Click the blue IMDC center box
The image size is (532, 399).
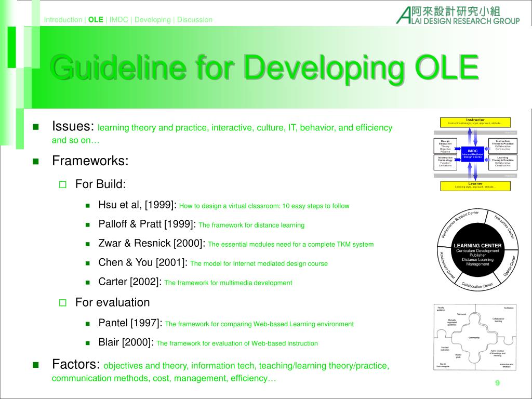point(473,154)
